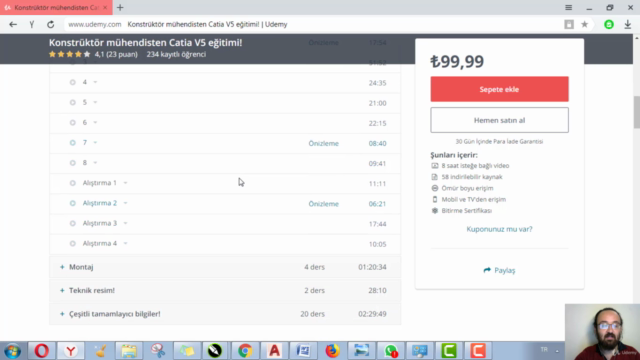Open the browser hamburger menu icon
Image resolution: width=640 pixels, height=360 pixels.
pos(569,7)
